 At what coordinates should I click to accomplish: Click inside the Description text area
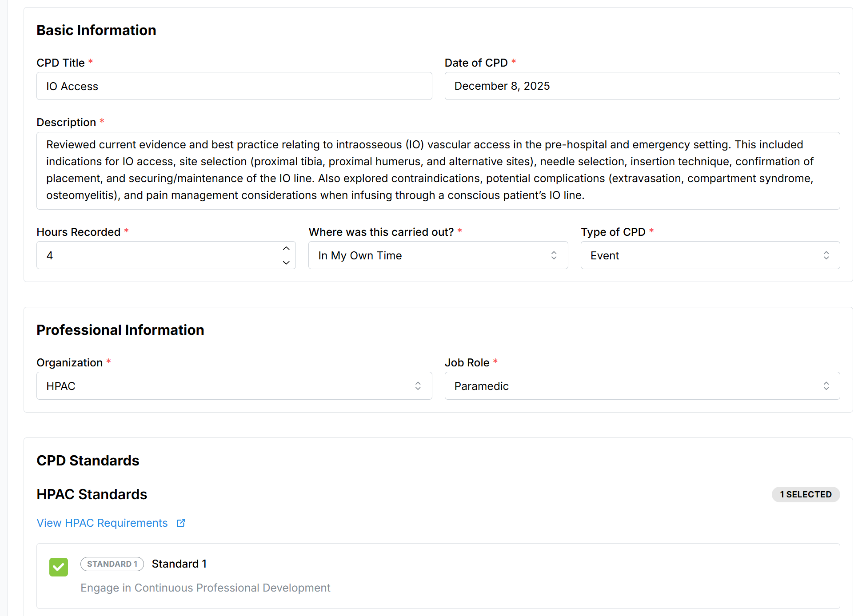tap(438, 170)
